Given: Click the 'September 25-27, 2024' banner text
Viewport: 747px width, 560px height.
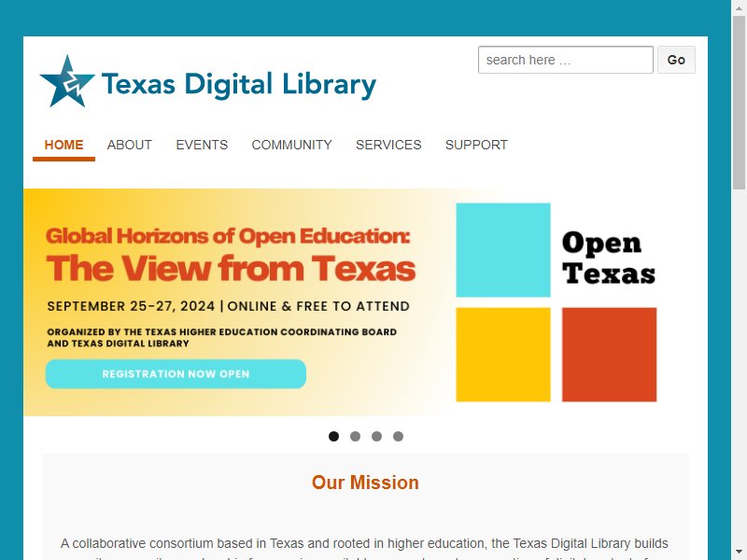Looking at the screenshot, I should tap(131, 306).
